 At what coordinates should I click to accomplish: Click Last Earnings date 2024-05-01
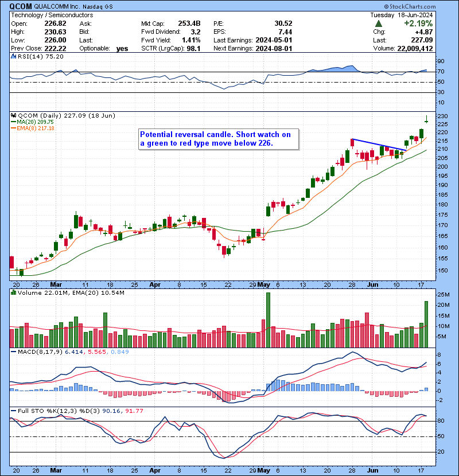click(274, 40)
